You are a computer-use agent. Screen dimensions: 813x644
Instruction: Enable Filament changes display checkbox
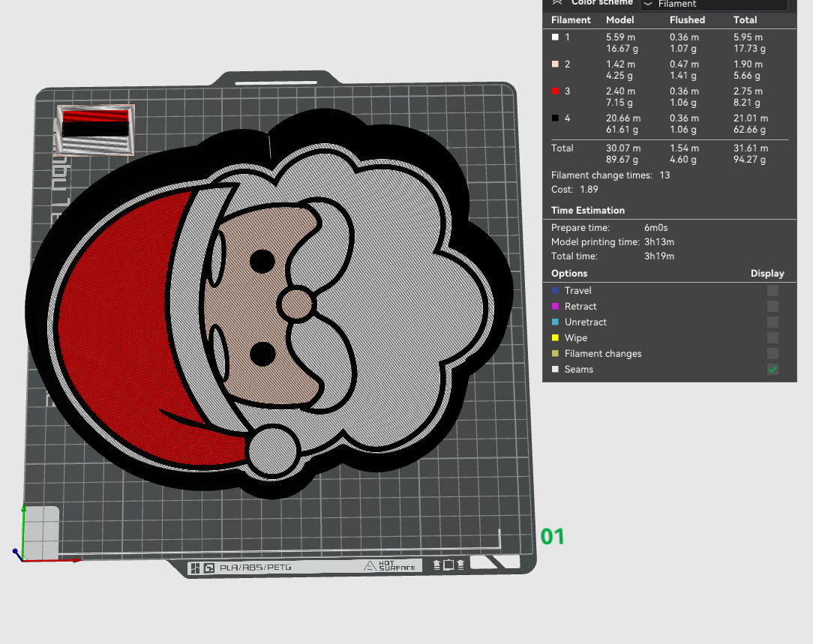[x=772, y=354]
